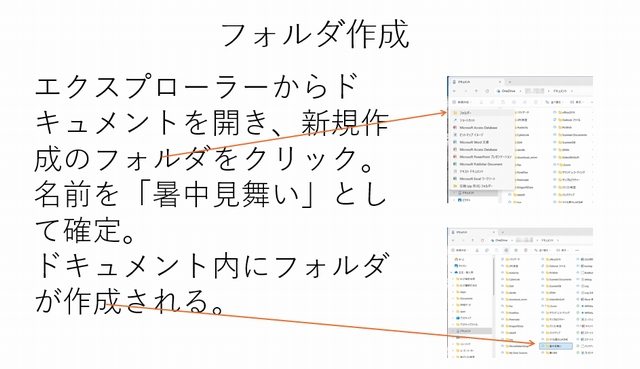
Task: Click Microsoft Excel worksheet icon in New menu
Action: 455,179
